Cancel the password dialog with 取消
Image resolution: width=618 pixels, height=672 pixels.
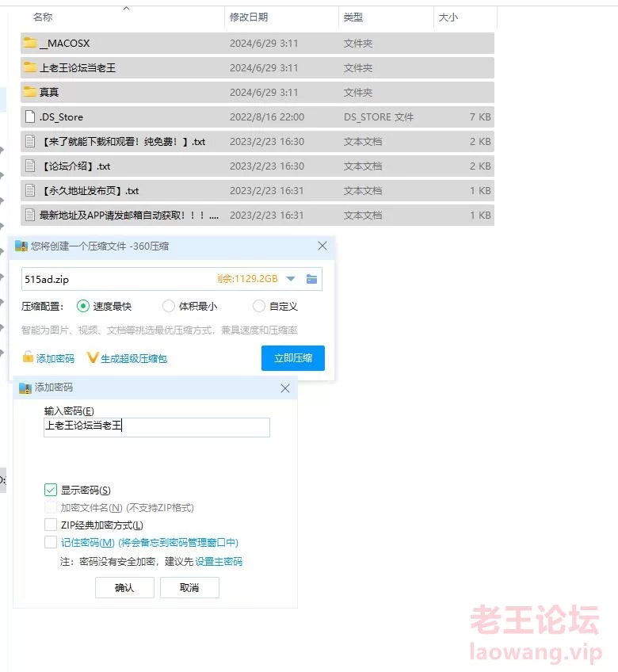click(189, 587)
